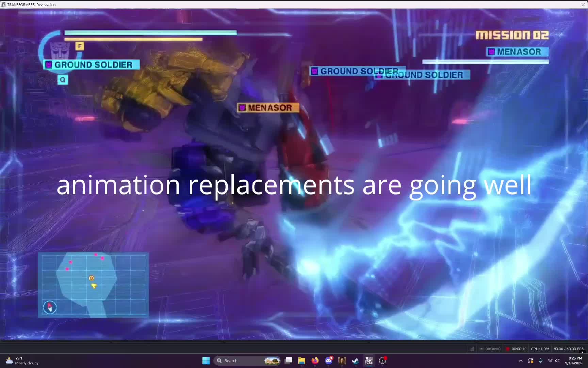Image resolution: width=588 pixels, height=368 pixels.
Task: Open the Wi-Fi network settings icon
Action: tap(550, 361)
